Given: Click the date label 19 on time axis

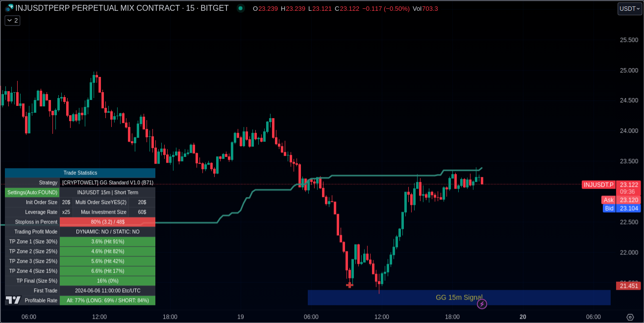Looking at the screenshot, I should pyautogui.click(x=241, y=317).
